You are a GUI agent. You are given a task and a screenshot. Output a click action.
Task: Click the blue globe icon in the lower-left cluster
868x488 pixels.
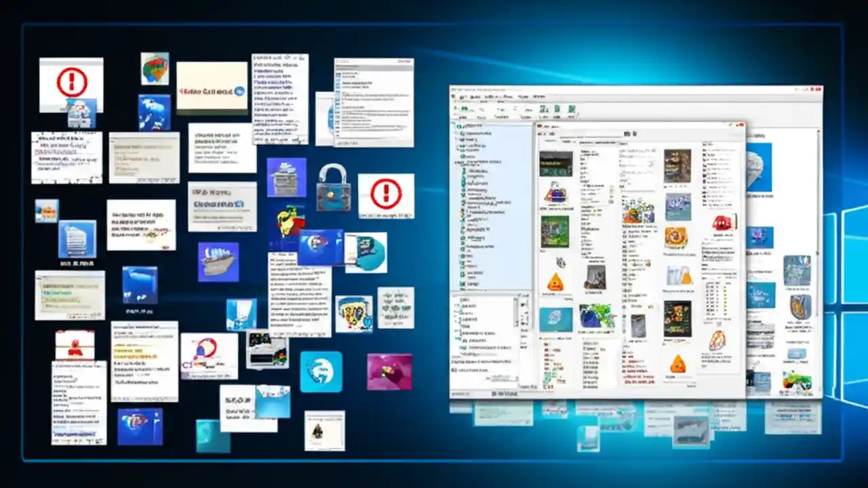point(321,371)
